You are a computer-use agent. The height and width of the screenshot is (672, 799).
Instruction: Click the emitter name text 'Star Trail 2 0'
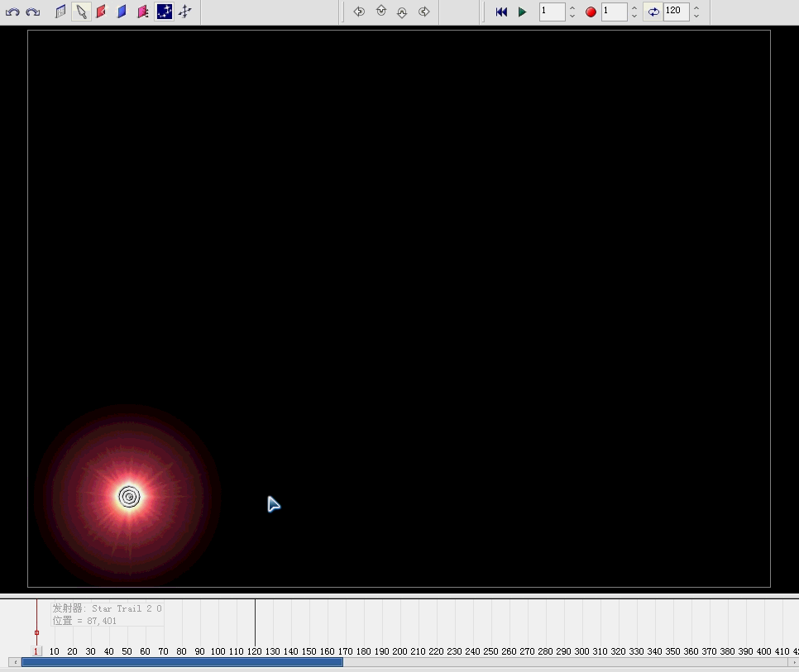(127, 608)
